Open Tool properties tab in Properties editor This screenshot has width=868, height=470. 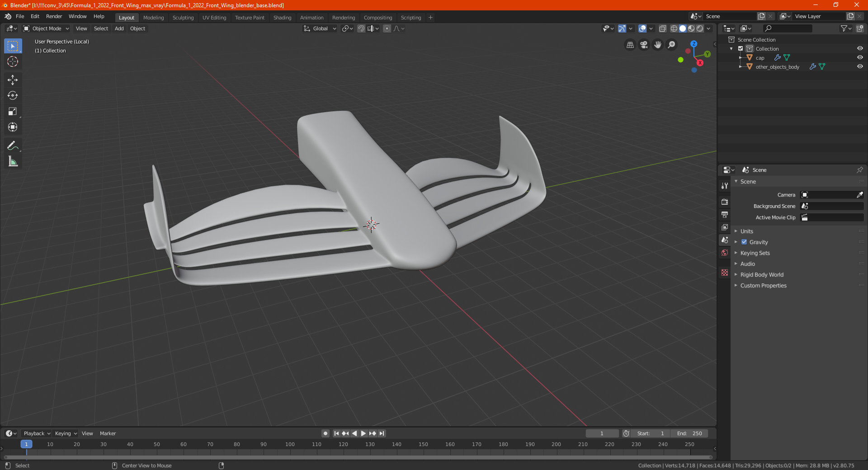click(725, 186)
